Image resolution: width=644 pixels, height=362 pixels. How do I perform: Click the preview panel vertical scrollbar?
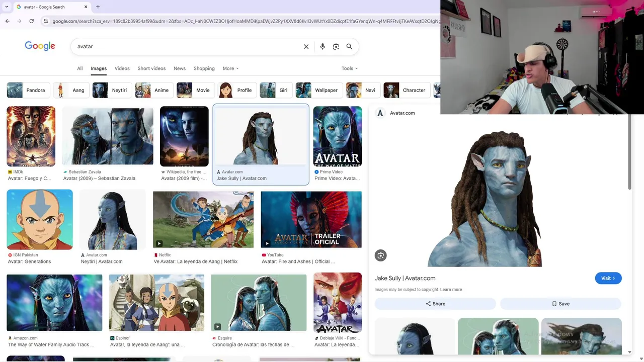pos(629,151)
